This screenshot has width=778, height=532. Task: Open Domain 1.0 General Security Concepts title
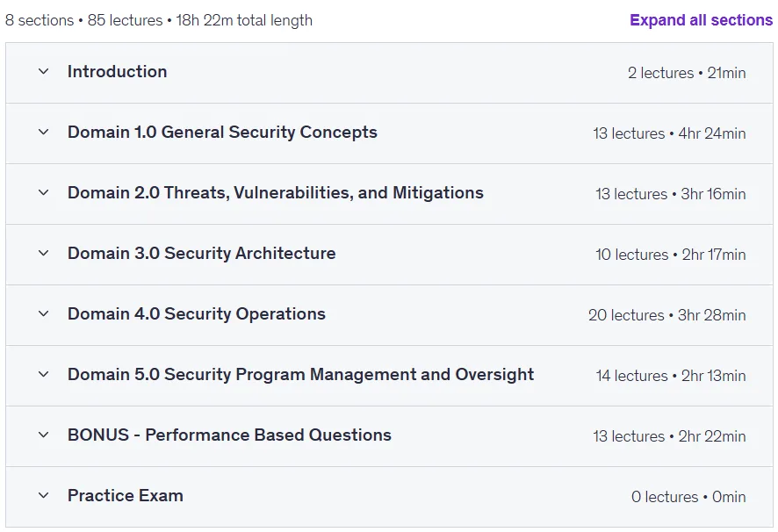point(222,132)
